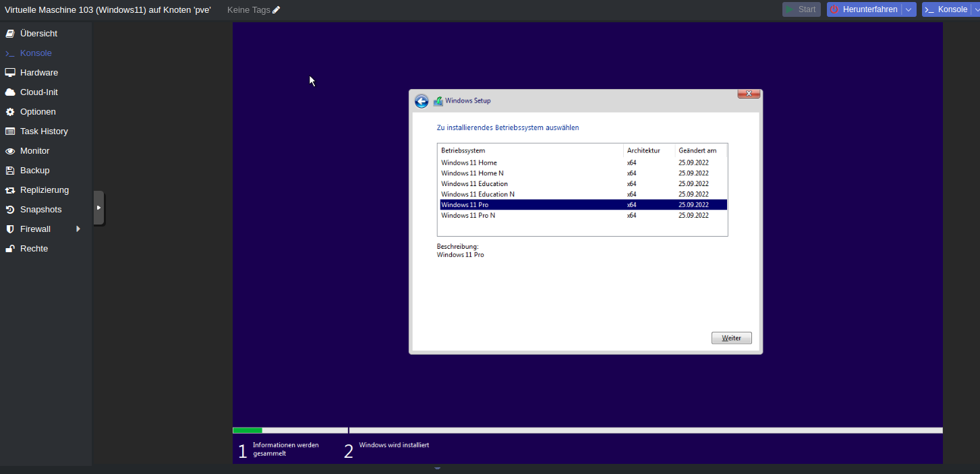Click the Architektur column header
The width and height of the screenshot is (980, 474).
[x=650, y=150]
